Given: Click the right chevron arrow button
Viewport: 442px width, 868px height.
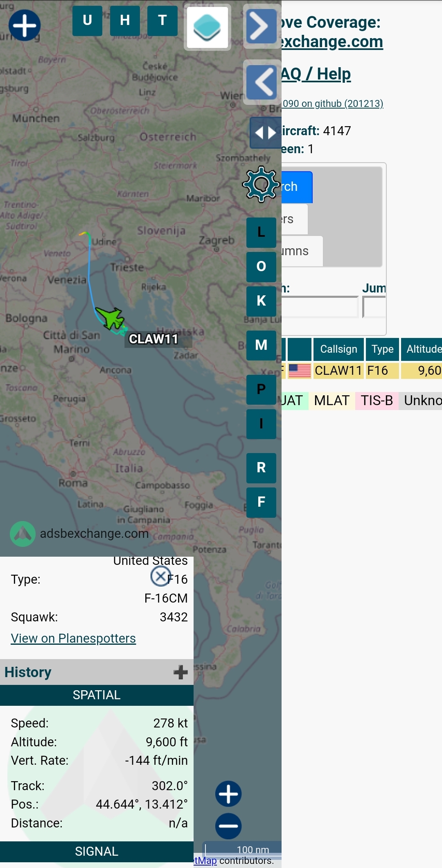Looking at the screenshot, I should 262,27.
